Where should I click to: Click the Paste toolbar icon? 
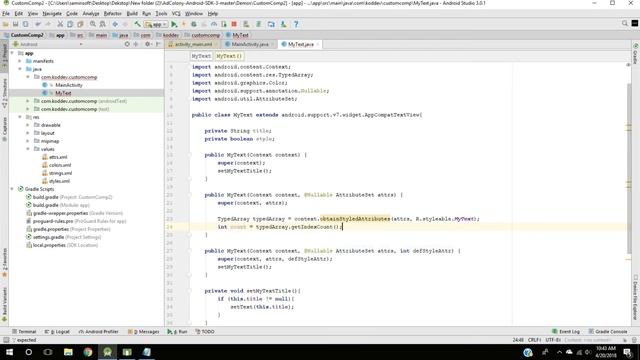[80, 24]
